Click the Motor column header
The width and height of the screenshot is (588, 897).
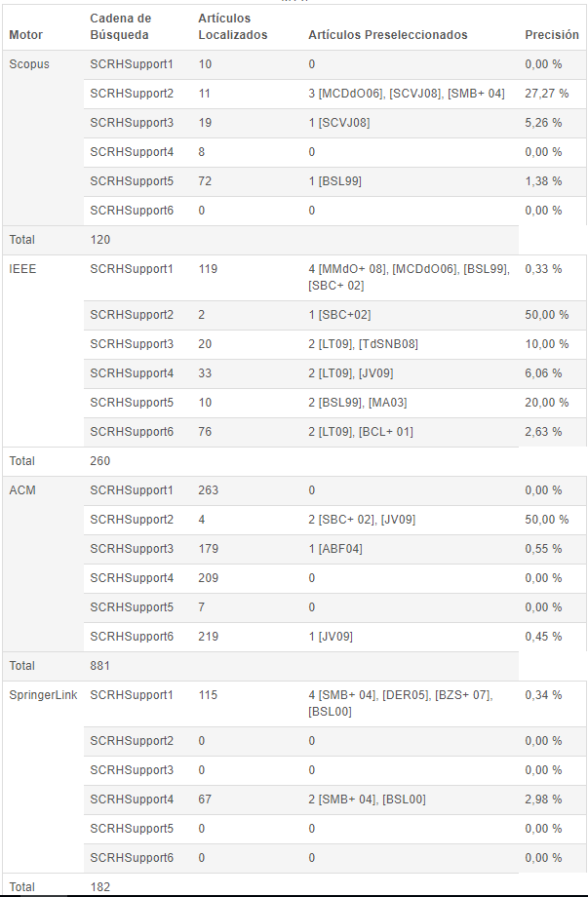(x=26, y=35)
